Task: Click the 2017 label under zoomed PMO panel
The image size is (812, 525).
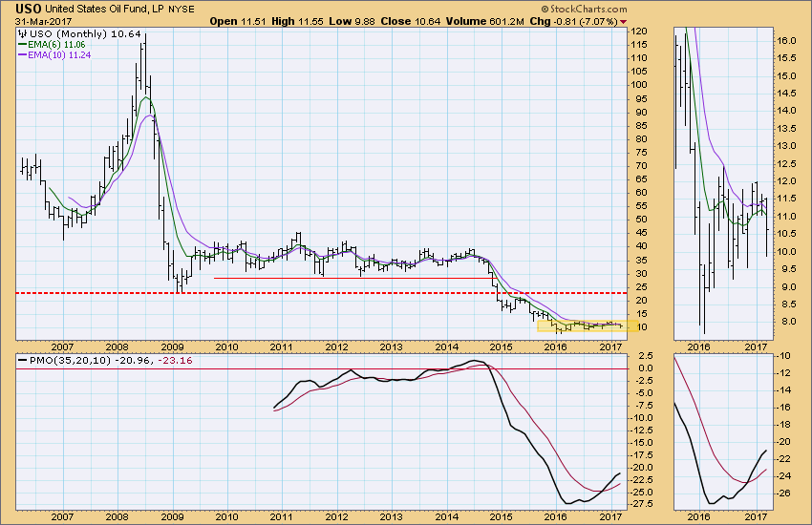Action: click(755, 515)
